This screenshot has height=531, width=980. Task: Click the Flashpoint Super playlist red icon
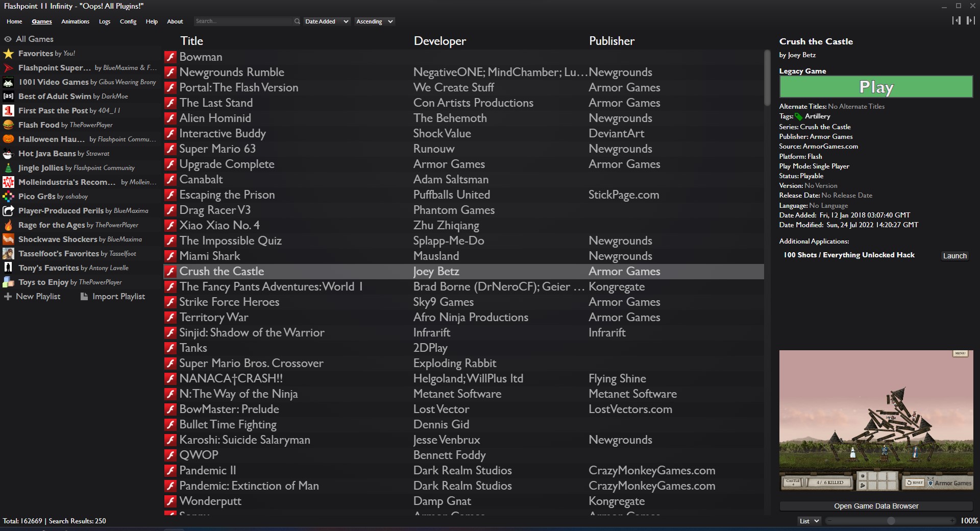click(x=8, y=68)
